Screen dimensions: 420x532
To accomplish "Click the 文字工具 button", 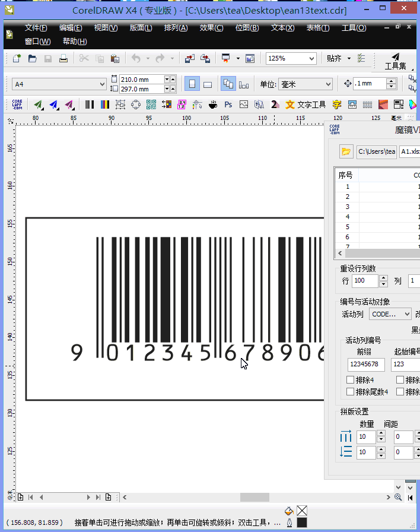I will coord(306,104).
